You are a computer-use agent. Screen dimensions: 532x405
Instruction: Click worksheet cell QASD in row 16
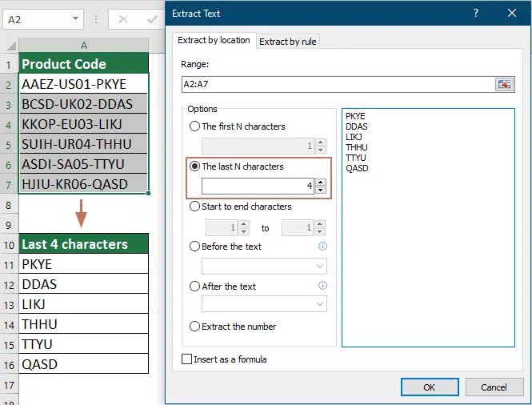[84, 364]
